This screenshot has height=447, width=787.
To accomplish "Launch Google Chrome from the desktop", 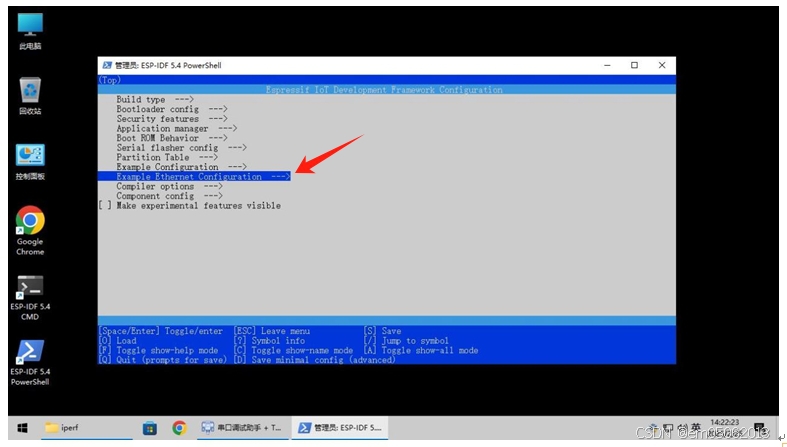I will [x=30, y=230].
